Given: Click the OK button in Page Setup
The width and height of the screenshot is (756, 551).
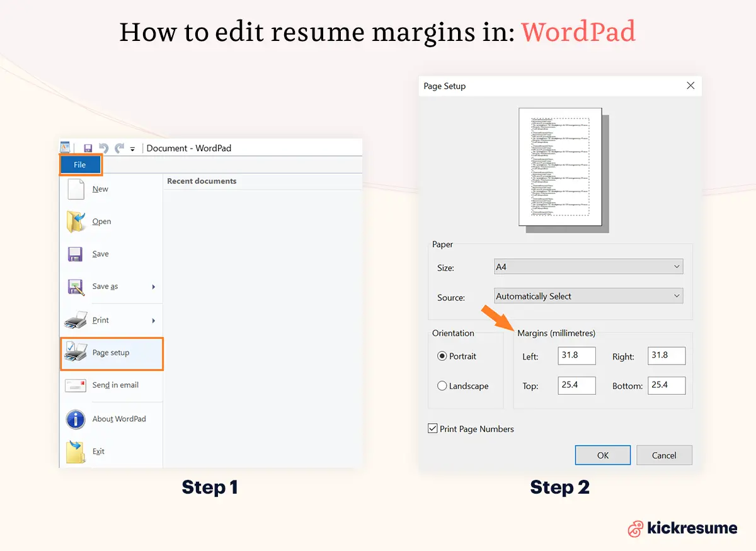Looking at the screenshot, I should click(603, 455).
